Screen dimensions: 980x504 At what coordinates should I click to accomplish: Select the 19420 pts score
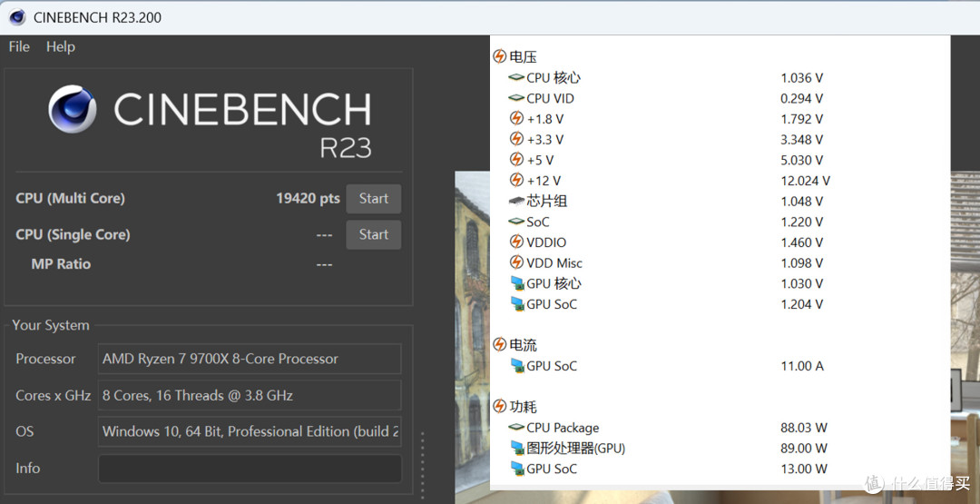pyautogui.click(x=309, y=199)
